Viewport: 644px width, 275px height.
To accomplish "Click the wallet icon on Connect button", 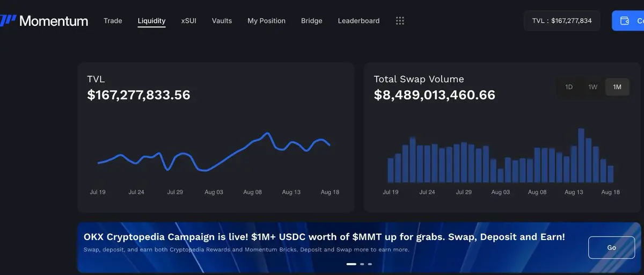I will 625,21.
